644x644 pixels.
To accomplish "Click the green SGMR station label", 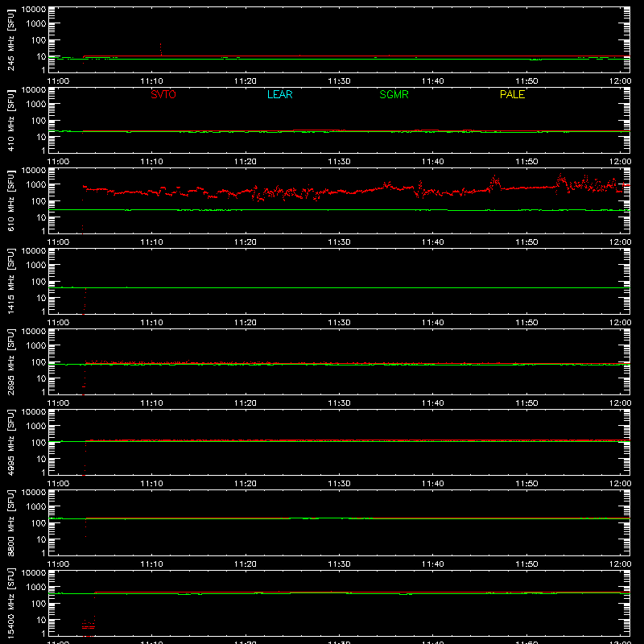I will (x=394, y=94).
